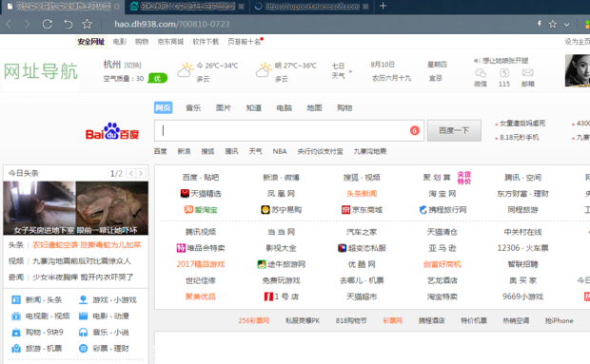Open the 安全网址 top nav tab
The image size is (590, 364).
coord(90,41)
